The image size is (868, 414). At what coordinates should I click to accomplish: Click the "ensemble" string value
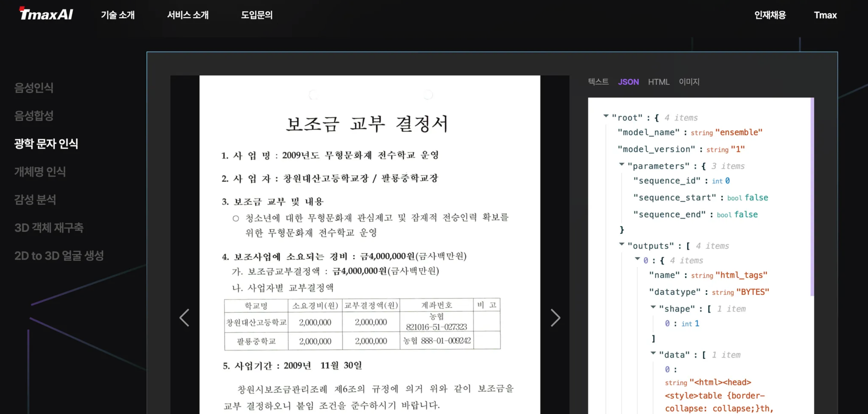click(x=739, y=132)
